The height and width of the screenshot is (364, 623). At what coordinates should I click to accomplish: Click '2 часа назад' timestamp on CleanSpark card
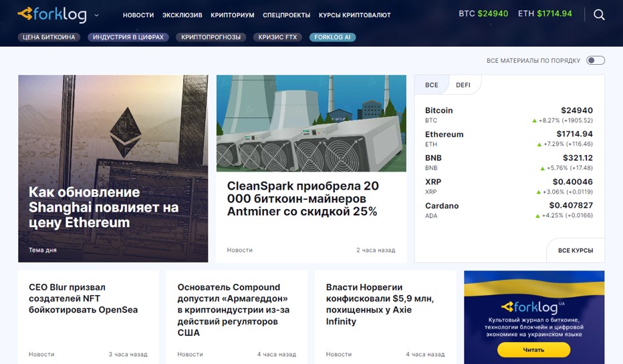(x=376, y=250)
